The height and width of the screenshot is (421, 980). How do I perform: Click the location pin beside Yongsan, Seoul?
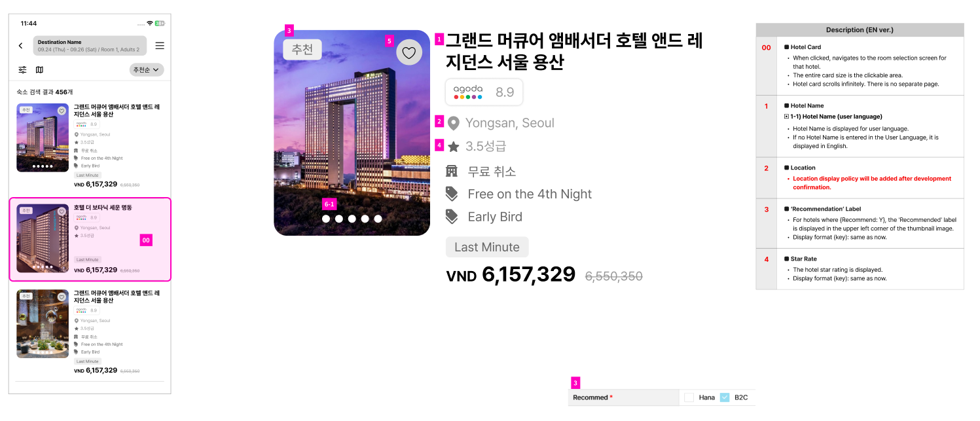click(453, 123)
